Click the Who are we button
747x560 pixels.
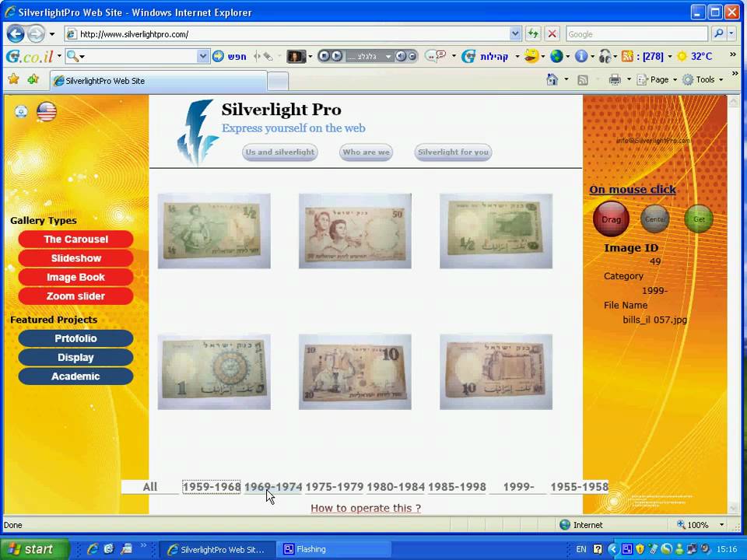tap(366, 152)
